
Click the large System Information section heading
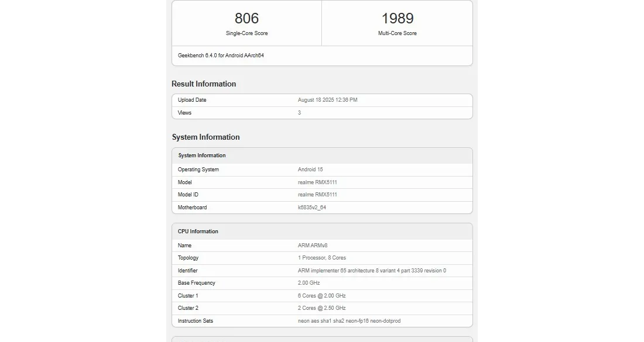pyautogui.click(x=205, y=137)
